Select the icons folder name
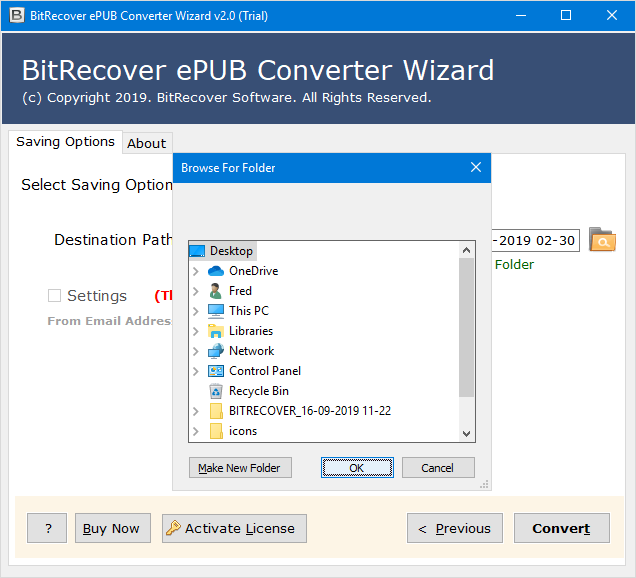This screenshot has width=636, height=578. coord(243,431)
